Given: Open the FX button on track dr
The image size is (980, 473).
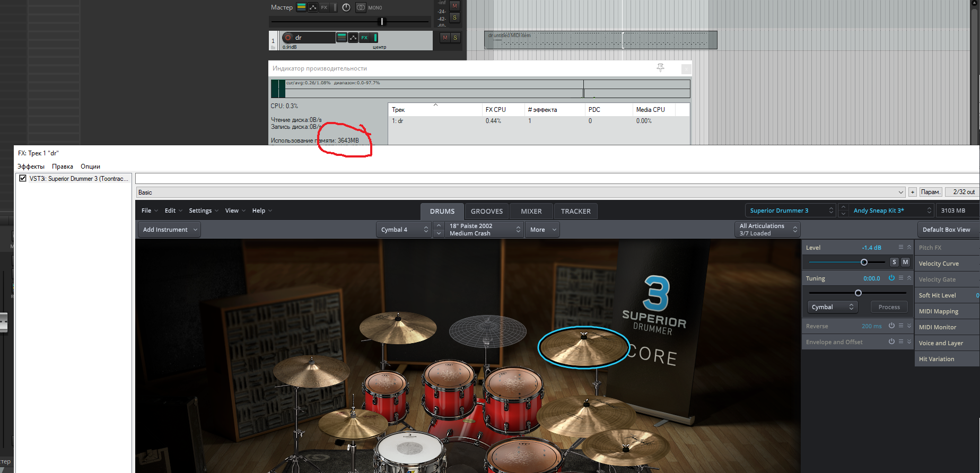Looking at the screenshot, I should 364,38.
